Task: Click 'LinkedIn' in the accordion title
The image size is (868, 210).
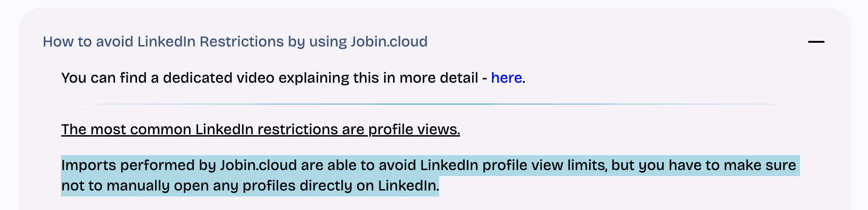Action: [x=166, y=42]
